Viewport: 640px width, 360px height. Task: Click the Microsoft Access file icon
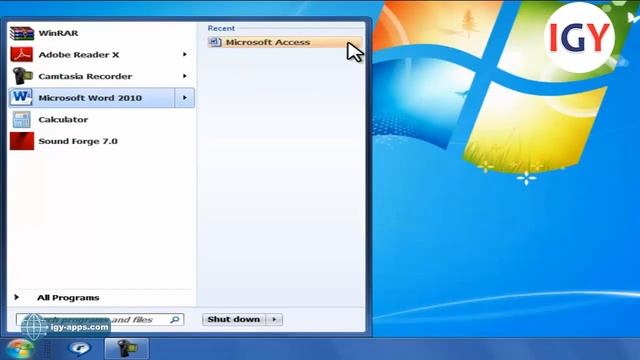click(x=215, y=42)
